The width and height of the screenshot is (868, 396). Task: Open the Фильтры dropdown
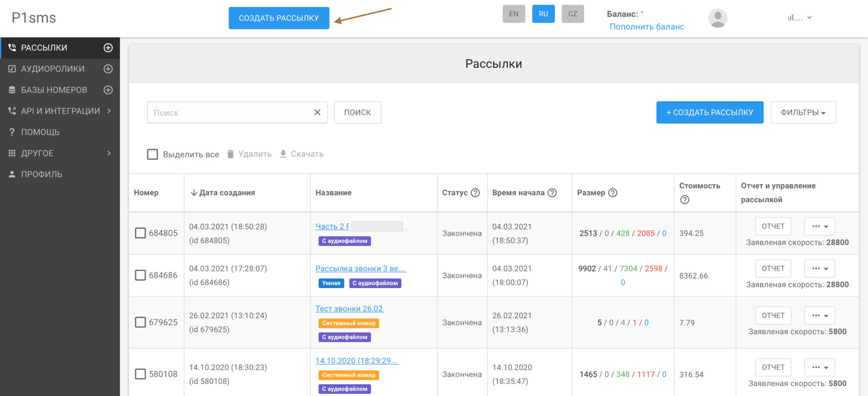pyautogui.click(x=803, y=112)
